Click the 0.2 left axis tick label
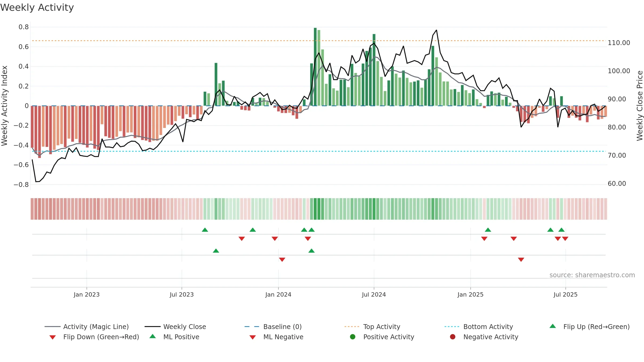The height and width of the screenshot is (362, 644). pos(24,86)
